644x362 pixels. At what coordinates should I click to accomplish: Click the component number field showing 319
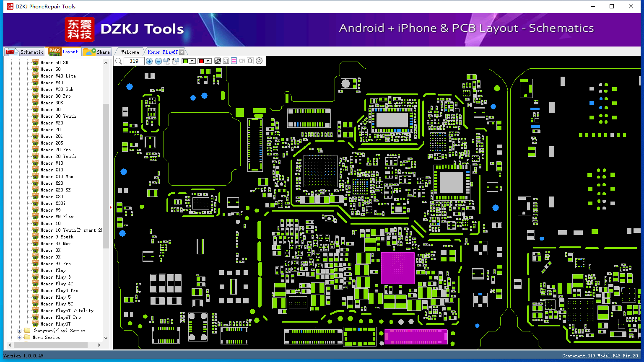134,61
